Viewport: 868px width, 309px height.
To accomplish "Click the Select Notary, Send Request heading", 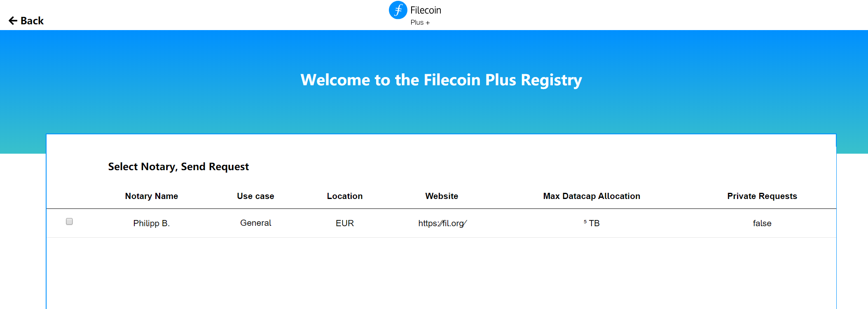I will click(x=178, y=167).
